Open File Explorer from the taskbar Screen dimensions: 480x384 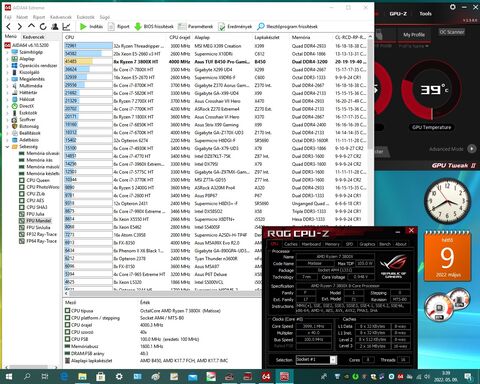coord(82,377)
